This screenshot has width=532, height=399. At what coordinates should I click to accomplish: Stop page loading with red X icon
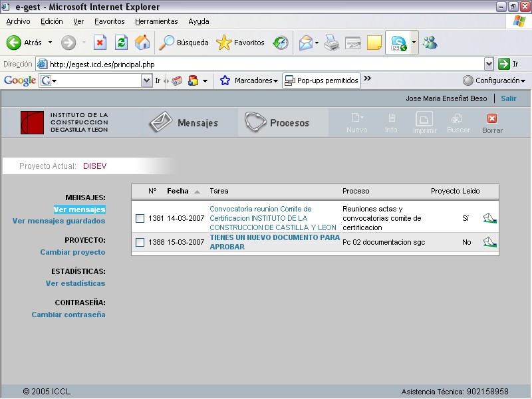pos(100,43)
